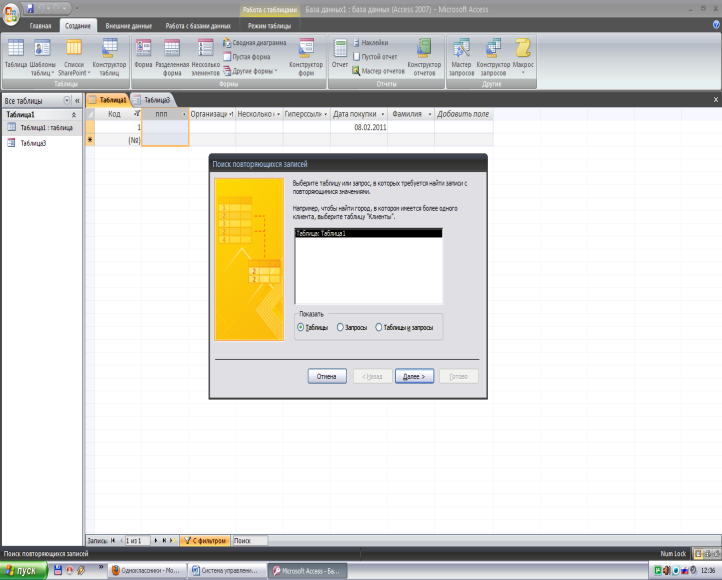Click the Windows пуск start button
The image size is (722, 580).
click(23, 571)
